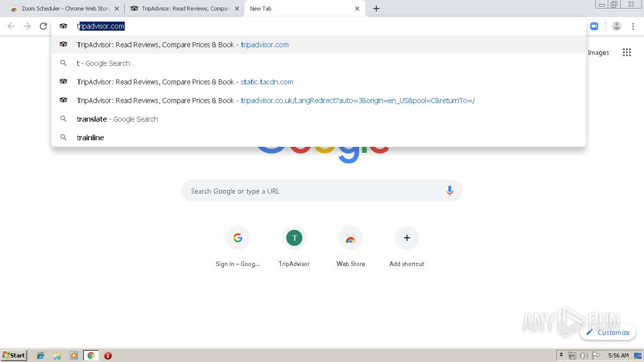
Task: Open a new browser tab
Action: pyautogui.click(x=376, y=9)
